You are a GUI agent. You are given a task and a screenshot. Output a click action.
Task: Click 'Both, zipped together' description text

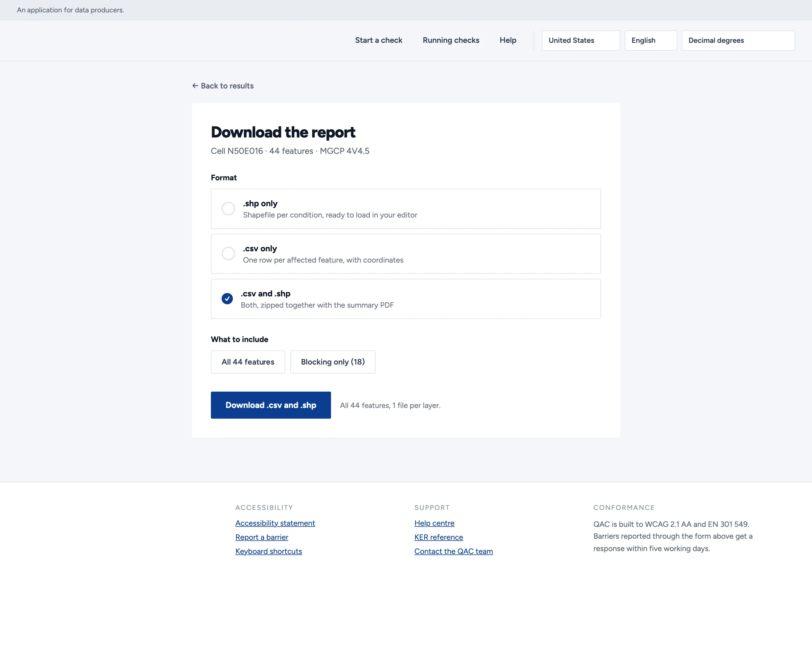tap(317, 305)
